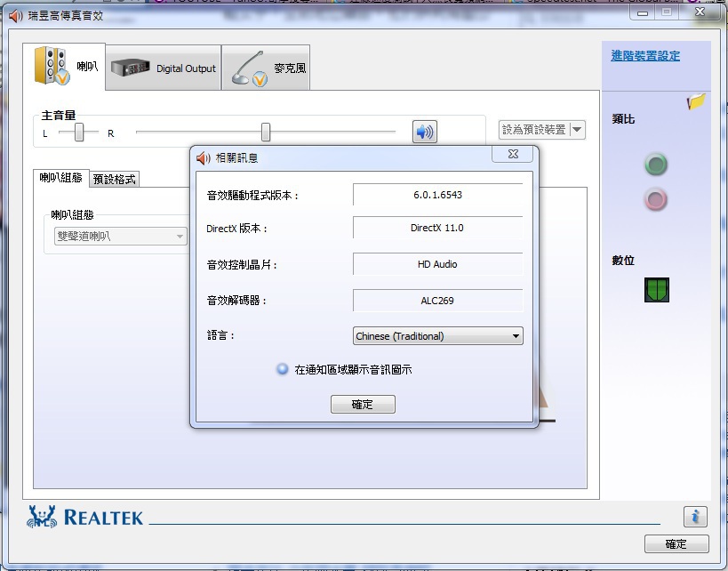Open the 雙聲道喇叭 speaker configuration dropdown
728x571 pixels.
(x=121, y=236)
